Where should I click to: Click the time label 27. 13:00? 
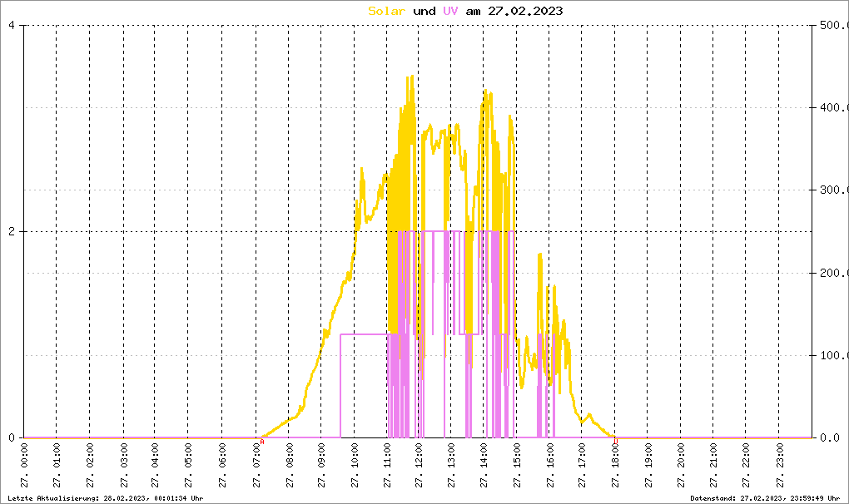point(451,466)
